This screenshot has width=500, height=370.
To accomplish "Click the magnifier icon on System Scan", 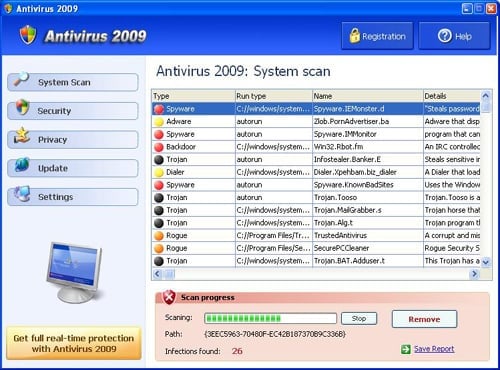I will point(21,79).
